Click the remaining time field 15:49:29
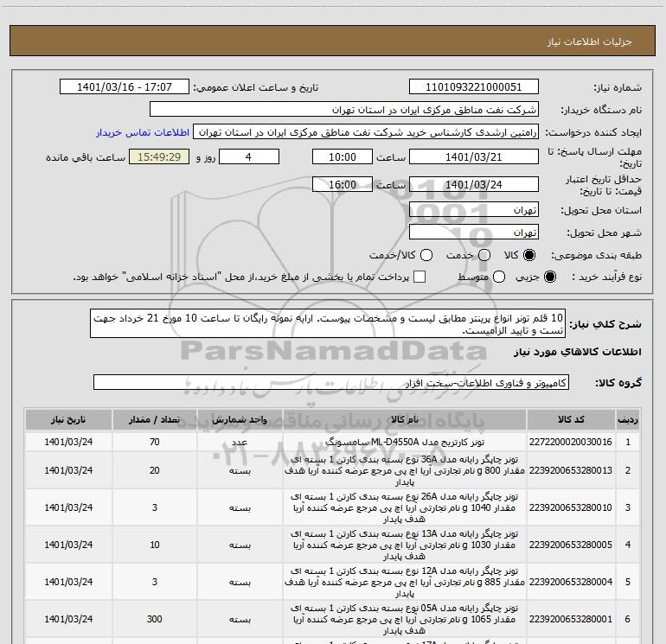Image resolution: width=666 pixels, height=644 pixels. 159,156
